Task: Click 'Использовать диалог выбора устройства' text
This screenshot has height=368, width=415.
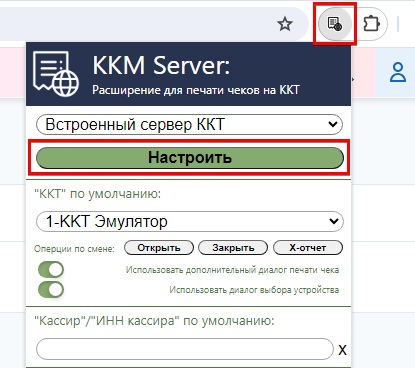Action: (x=254, y=290)
